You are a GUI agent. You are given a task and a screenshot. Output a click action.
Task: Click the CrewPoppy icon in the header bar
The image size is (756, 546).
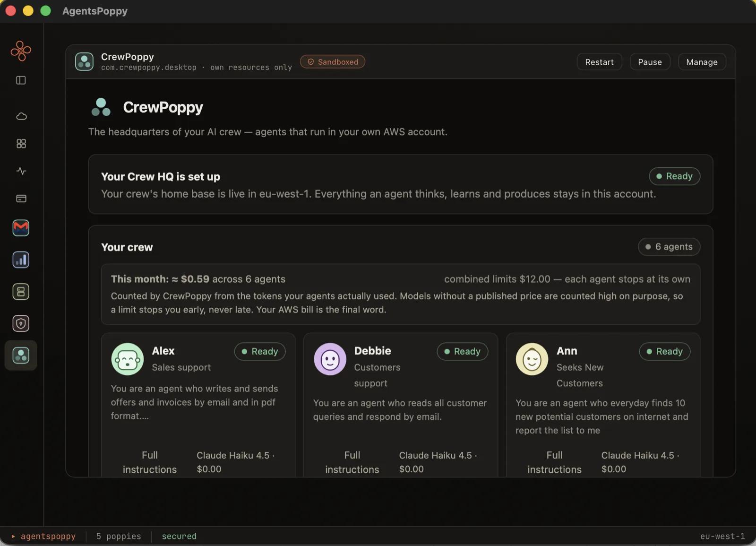pos(84,61)
